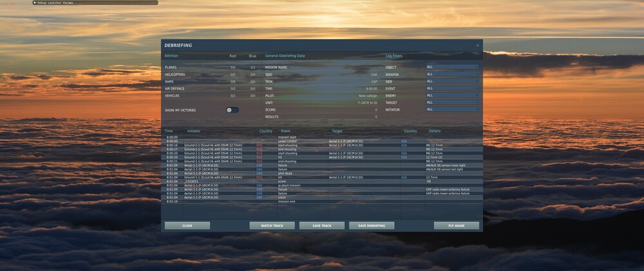Open the EVENT filter dropdown

[452, 88]
